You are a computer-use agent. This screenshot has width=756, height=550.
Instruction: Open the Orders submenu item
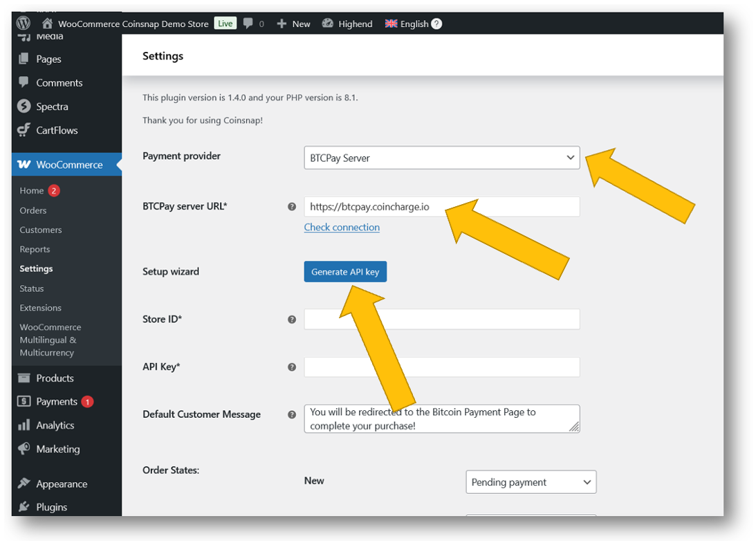point(33,210)
